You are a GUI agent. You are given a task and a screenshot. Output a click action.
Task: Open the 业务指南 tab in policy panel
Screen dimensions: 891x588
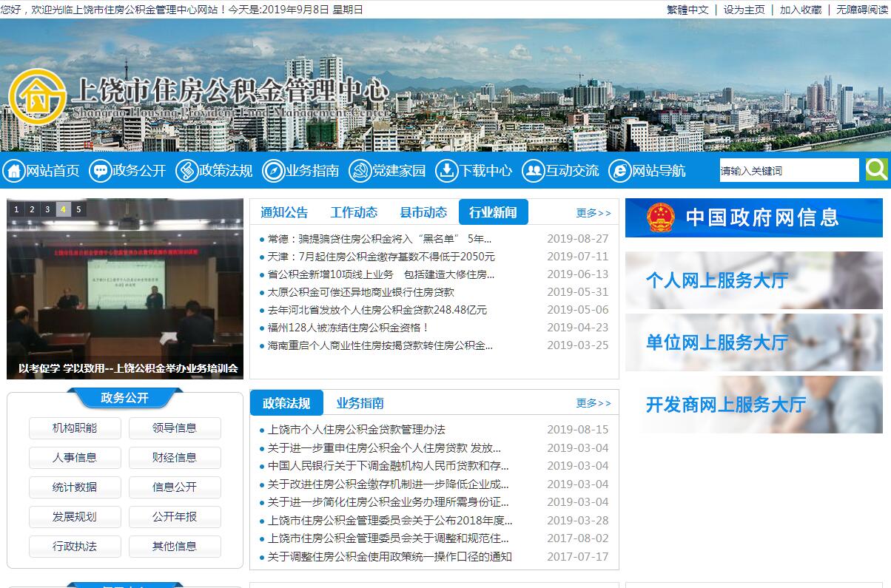point(360,403)
